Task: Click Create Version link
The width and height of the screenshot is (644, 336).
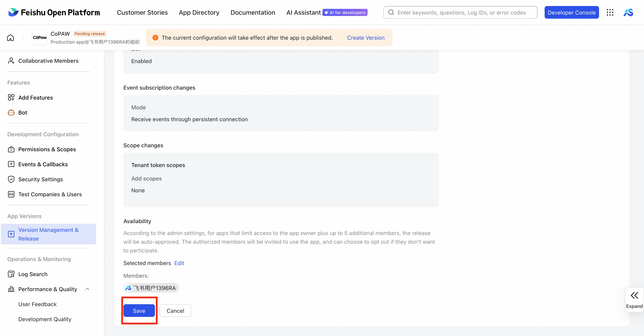Action: 366,38
